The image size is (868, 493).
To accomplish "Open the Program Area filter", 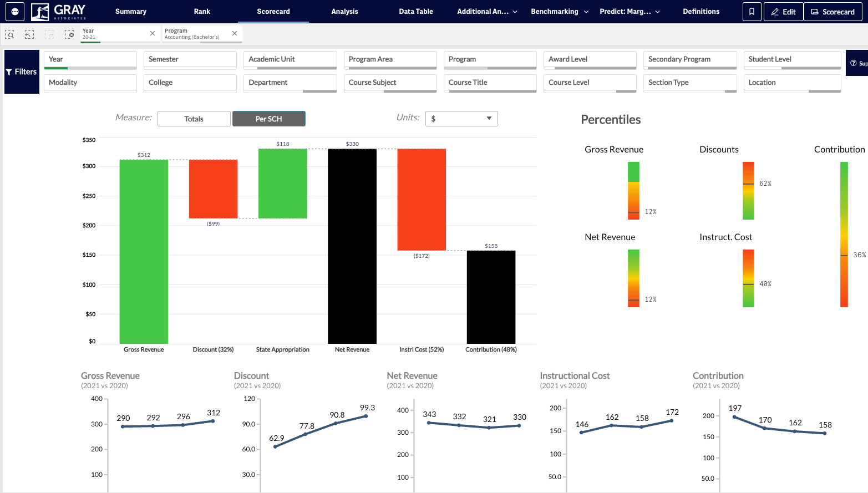I will (x=390, y=60).
